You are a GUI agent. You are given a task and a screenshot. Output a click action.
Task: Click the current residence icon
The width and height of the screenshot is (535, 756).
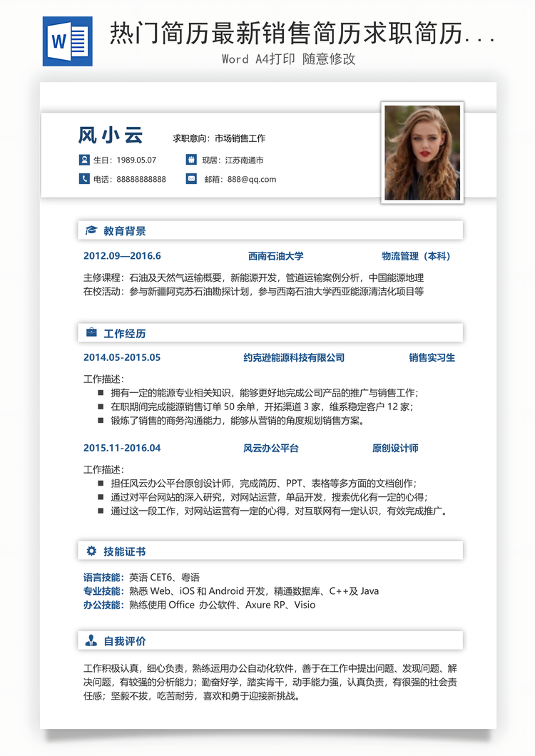click(x=191, y=160)
